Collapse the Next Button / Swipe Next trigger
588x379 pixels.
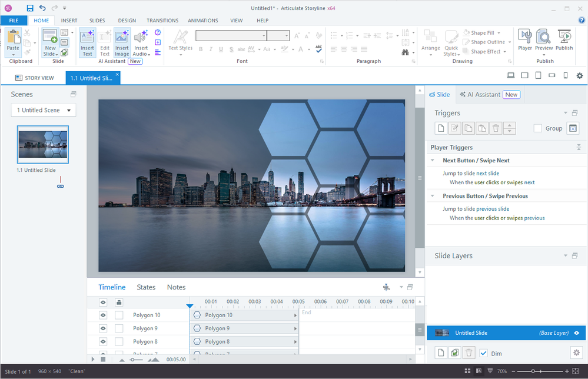434,160
